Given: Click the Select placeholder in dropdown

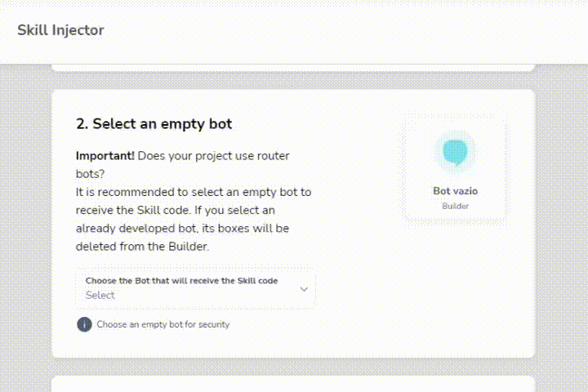Looking at the screenshot, I should [x=100, y=295].
